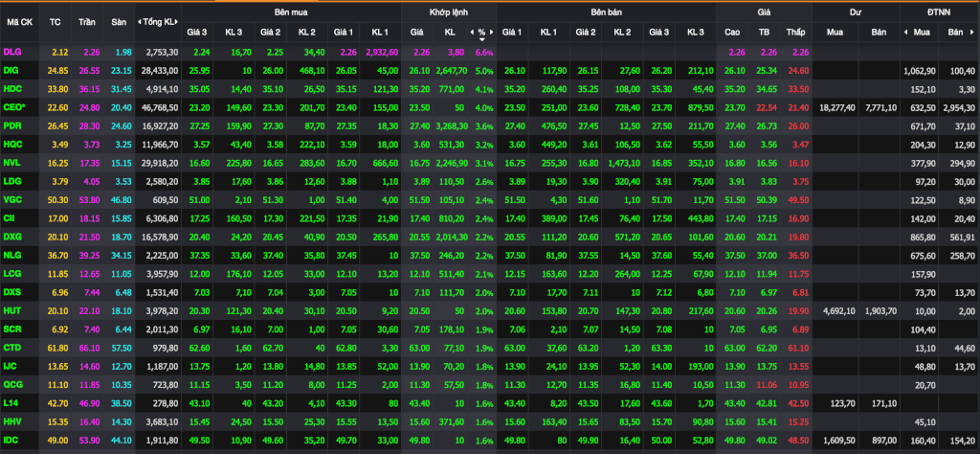Open the PDR stock symbol
The width and height of the screenshot is (980, 454).
(12, 125)
